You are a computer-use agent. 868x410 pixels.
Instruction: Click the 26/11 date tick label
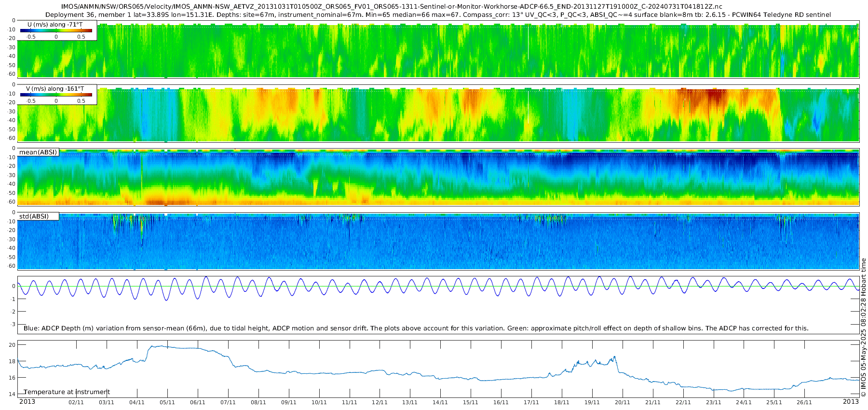[x=804, y=402]
